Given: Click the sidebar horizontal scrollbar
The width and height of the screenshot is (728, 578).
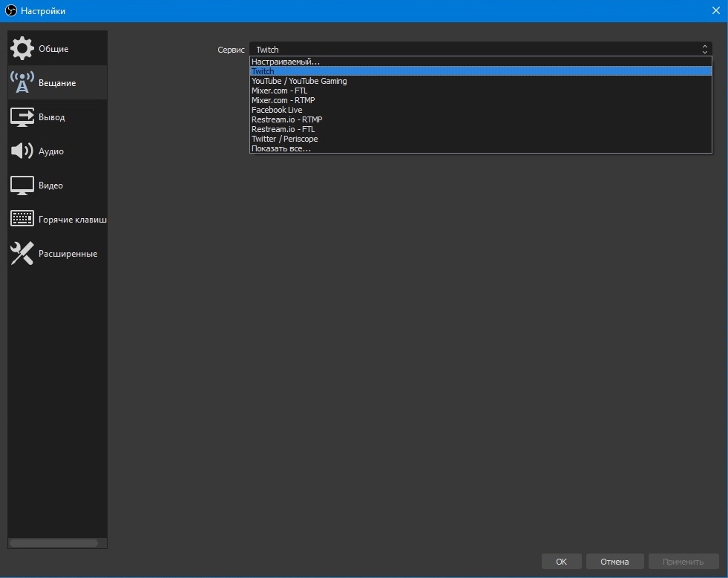Looking at the screenshot, I should (x=54, y=542).
